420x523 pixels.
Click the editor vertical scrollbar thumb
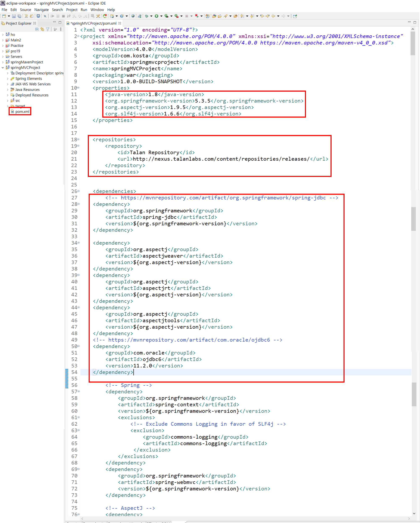tap(413, 44)
